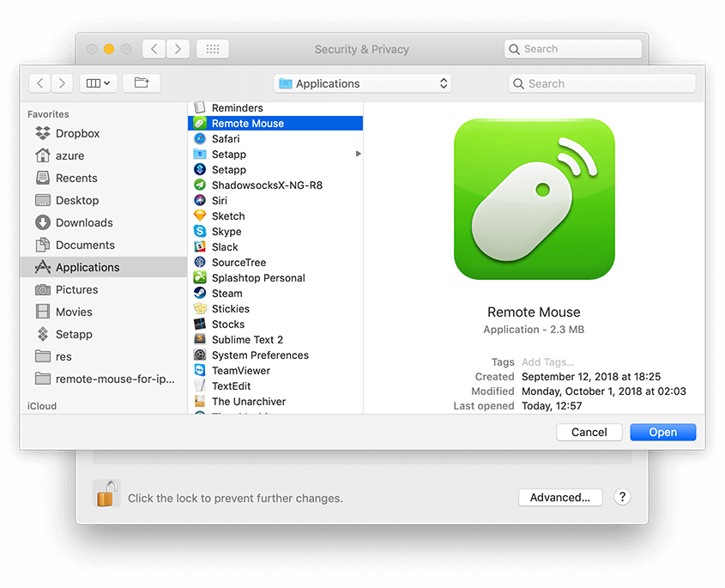Click the TeamViewer app icon
This screenshot has height=588, width=725.
(199, 371)
